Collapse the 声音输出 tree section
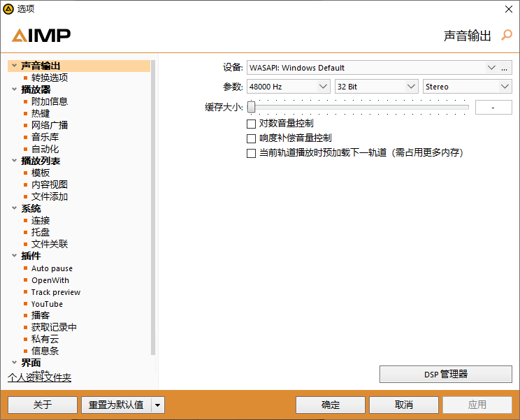This screenshot has height=420, width=520. pyautogui.click(x=14, y=65)
